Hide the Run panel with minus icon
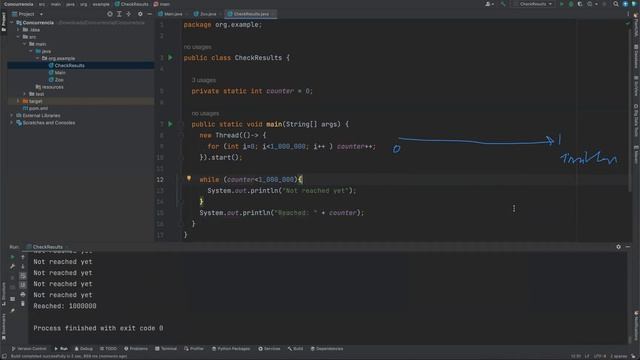This screenshot has width=640, height=360. pos(628,247)
